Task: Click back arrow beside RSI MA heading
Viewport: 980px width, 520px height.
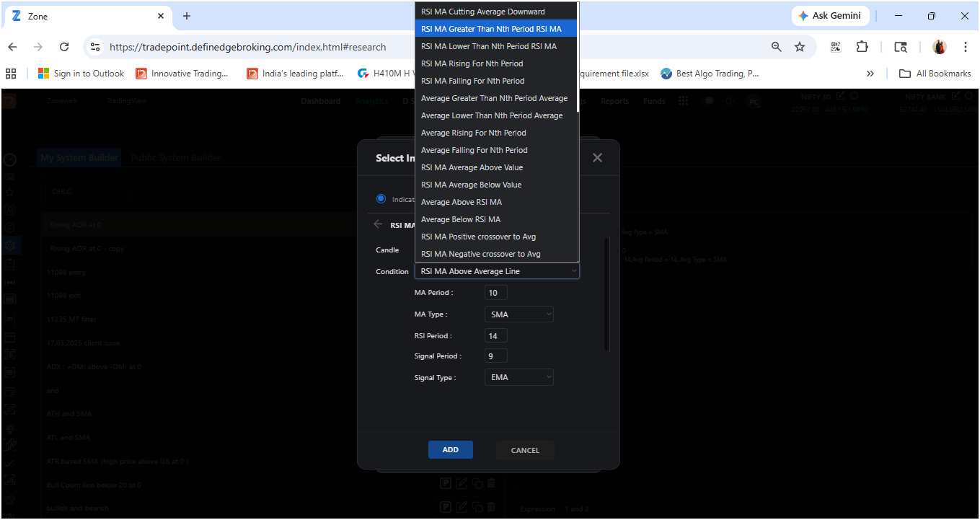Action: coord(378,225)
